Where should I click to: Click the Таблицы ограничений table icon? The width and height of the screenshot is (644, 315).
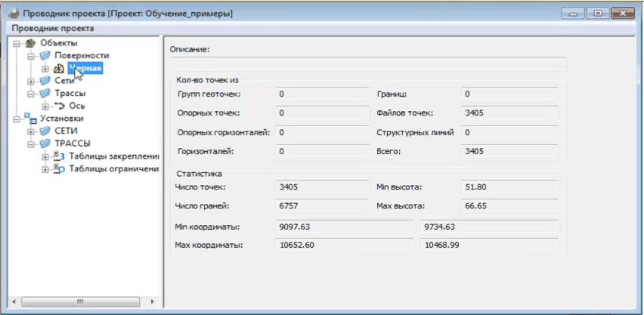(59, 168)
